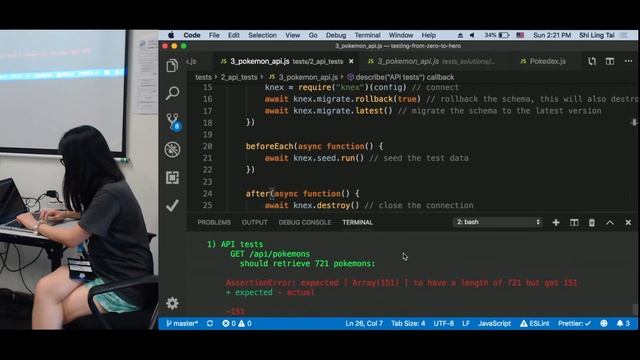Open Source Control icon with badge
Viewport: 640px width, 360px height.
click(173, 122)
